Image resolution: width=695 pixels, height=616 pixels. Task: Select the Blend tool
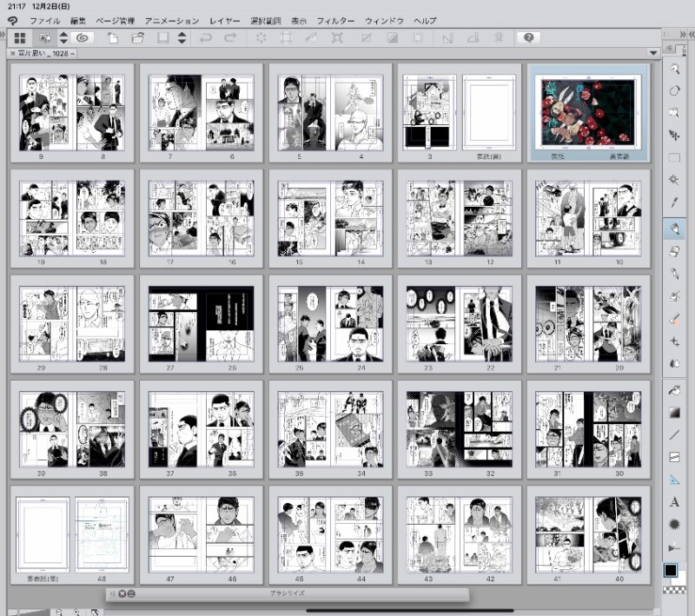click(x=674, y=363)
